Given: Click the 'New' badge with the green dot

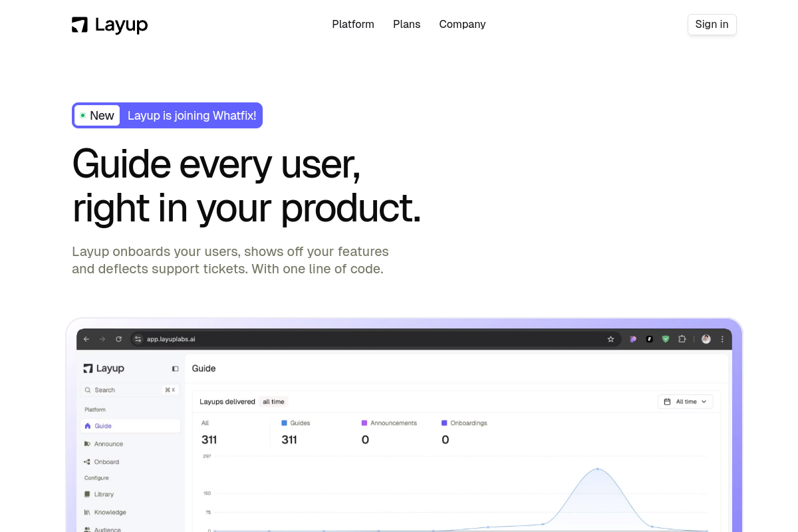Looking at the screenshot, I should [x=97, y=116].
